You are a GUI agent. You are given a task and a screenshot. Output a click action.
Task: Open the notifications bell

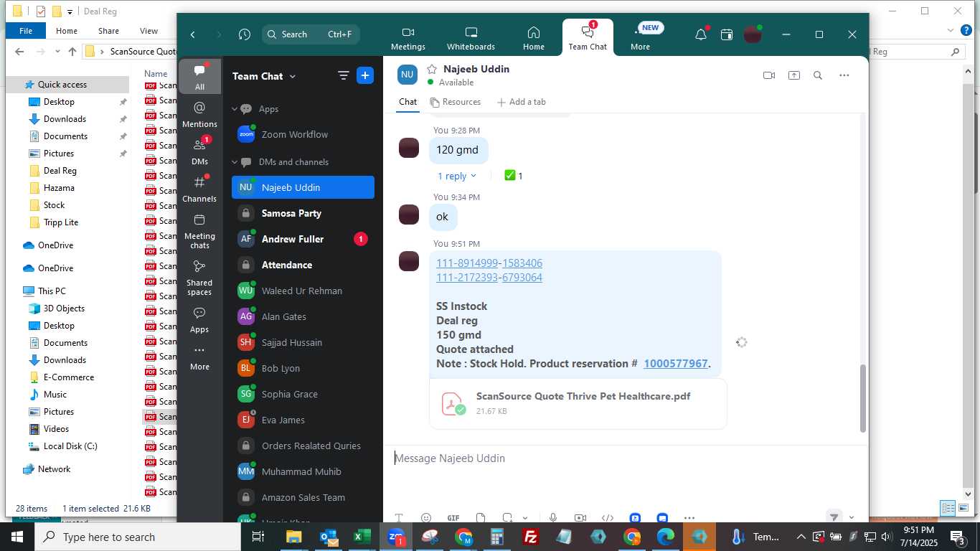[x=701, y=34]
